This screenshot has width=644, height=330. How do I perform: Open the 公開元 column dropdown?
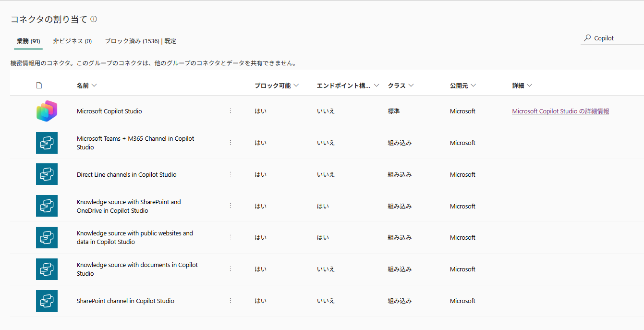click(x=463, y=86)
